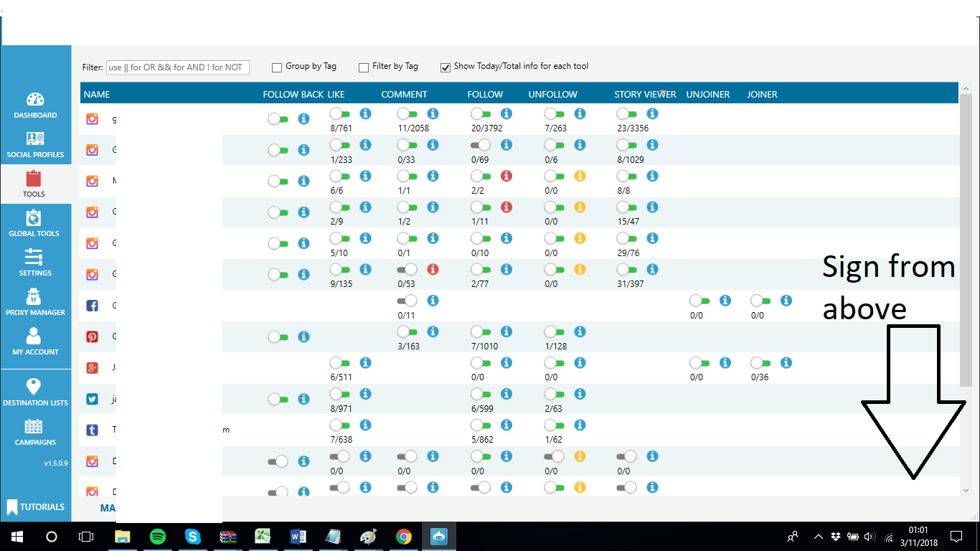The image size is (980, 551).
Task: Open info icon for Story Viewer showing 8/1029
Action: point(652,145)
